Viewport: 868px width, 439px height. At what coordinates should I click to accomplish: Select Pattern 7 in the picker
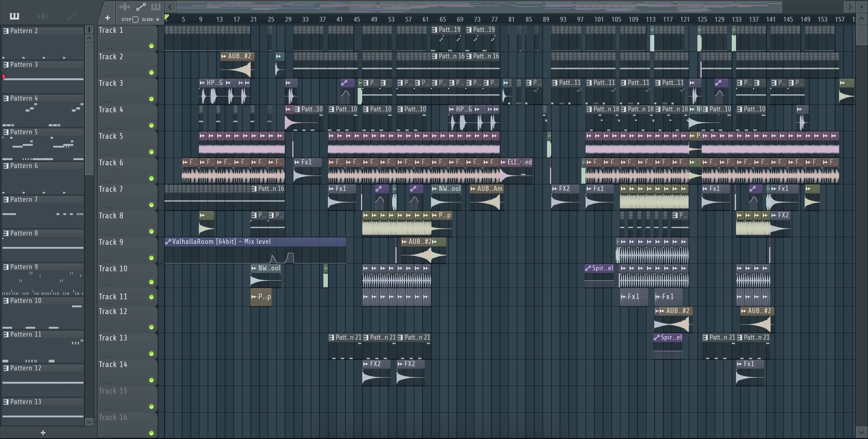(x=43, y=199)
